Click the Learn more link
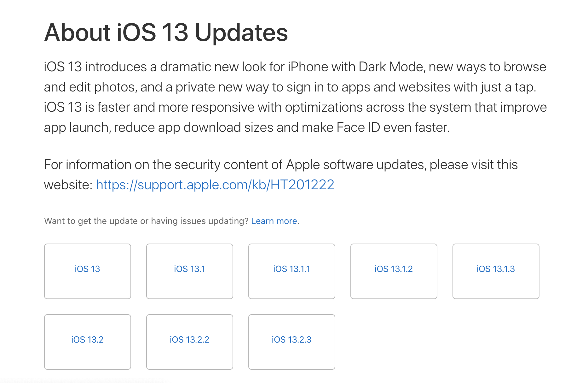The image size is (588, 383). (x=274, y=221)
